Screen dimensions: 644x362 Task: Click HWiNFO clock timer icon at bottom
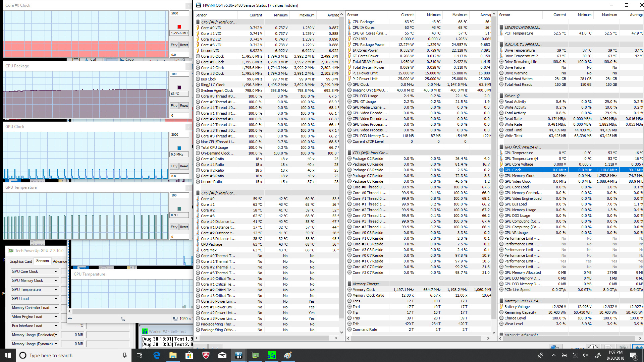pyautogui.click(x=593, y=347)
